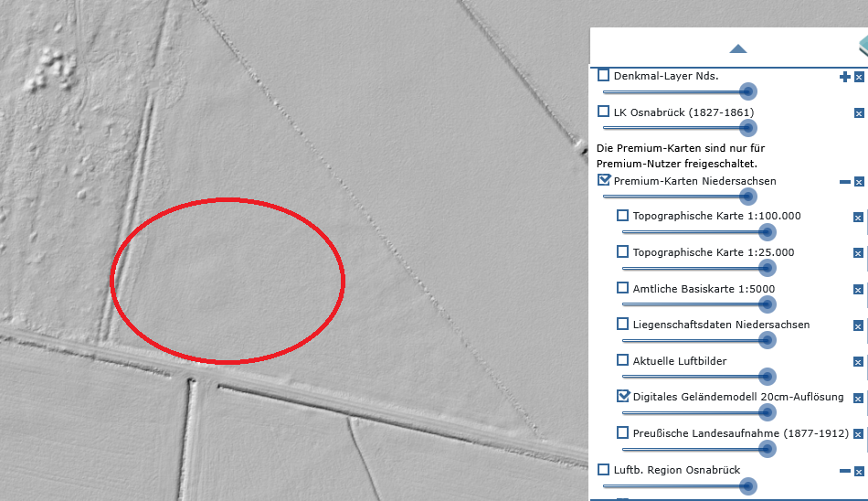The width and height of the screenshot is (868, 501).
Task: Enable the Denkmal-Layer Nds. checkbox
Action: pos(604,75)
